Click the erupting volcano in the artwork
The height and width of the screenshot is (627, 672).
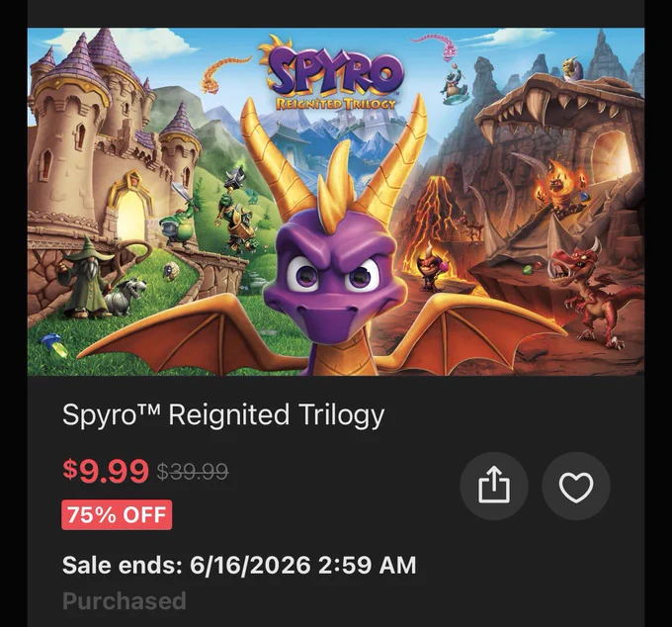point(433,215)
